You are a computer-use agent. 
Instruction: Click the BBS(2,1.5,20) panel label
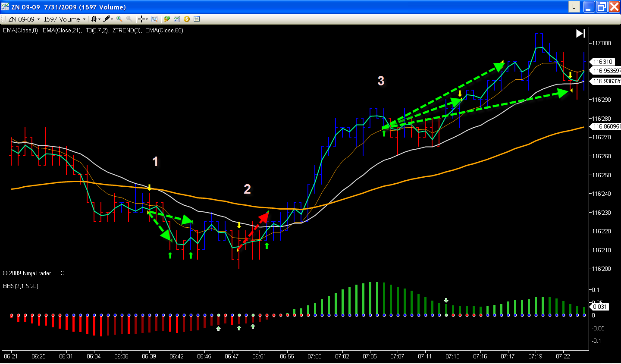tap(21, 286)
